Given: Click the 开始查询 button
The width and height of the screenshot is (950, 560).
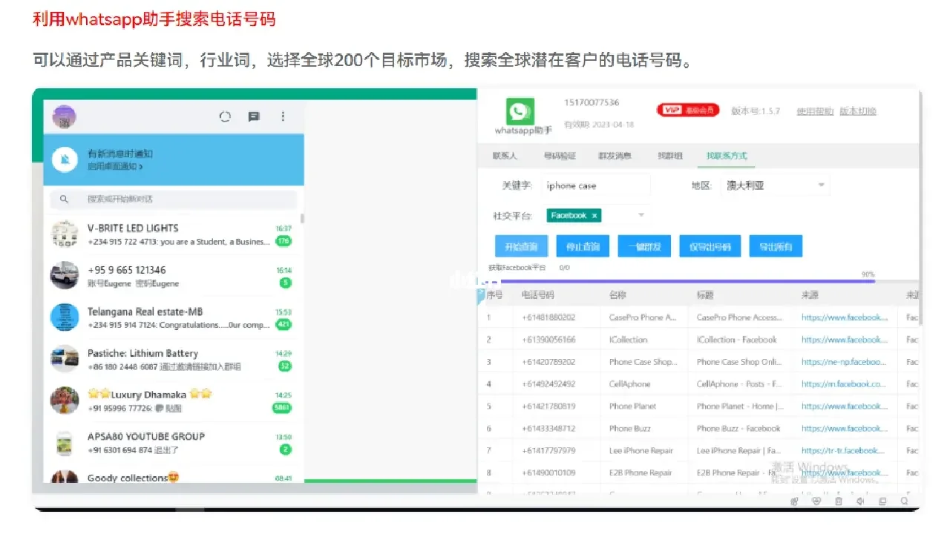Looking at the screenshot, I should coord(521,247).
